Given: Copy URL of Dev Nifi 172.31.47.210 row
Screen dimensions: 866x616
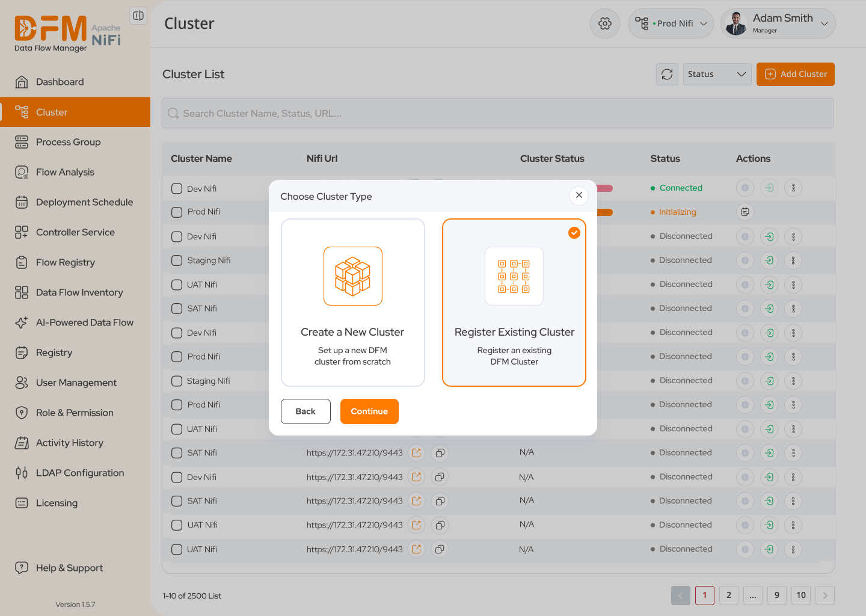Looking at the screenshot, I should (x=440, y=477).
